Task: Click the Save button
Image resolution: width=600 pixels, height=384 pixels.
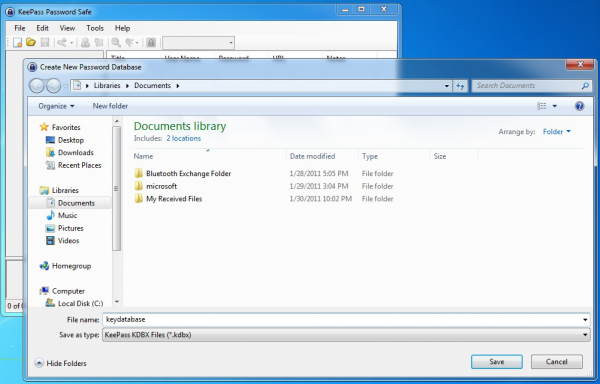Action: [x=497, y=362]
